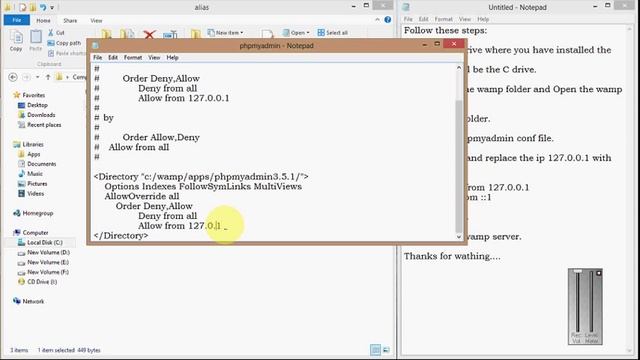
Task: Click the Level Meter bar in the volume widget
Action: (x=591, y=302)
